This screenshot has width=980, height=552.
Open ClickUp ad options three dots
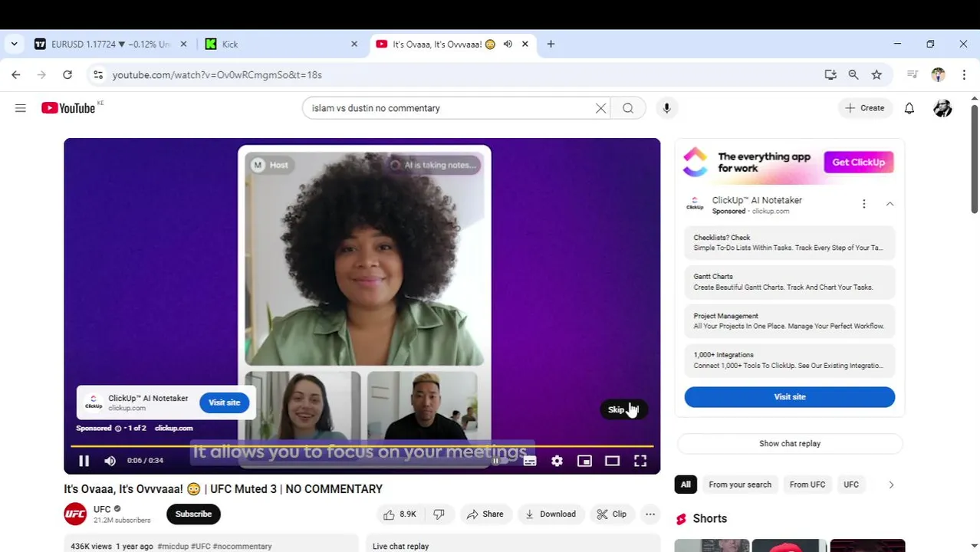(x=863, y=204)
